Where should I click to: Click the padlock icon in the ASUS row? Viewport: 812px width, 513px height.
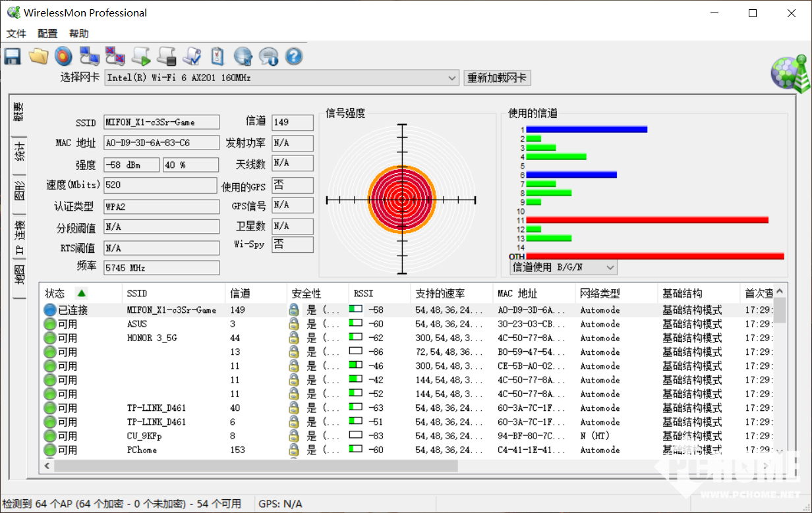click(x=294, y=324)
